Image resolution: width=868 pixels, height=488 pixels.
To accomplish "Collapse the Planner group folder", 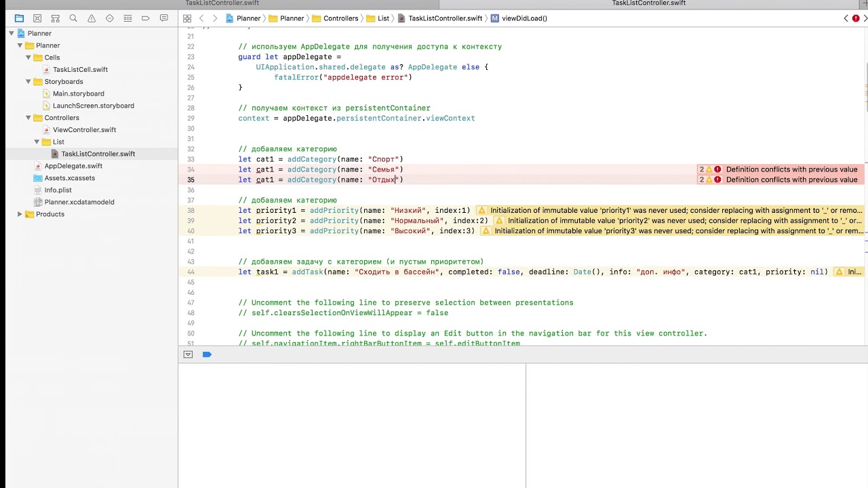I will pyautogui.click(x=20, y=45).
